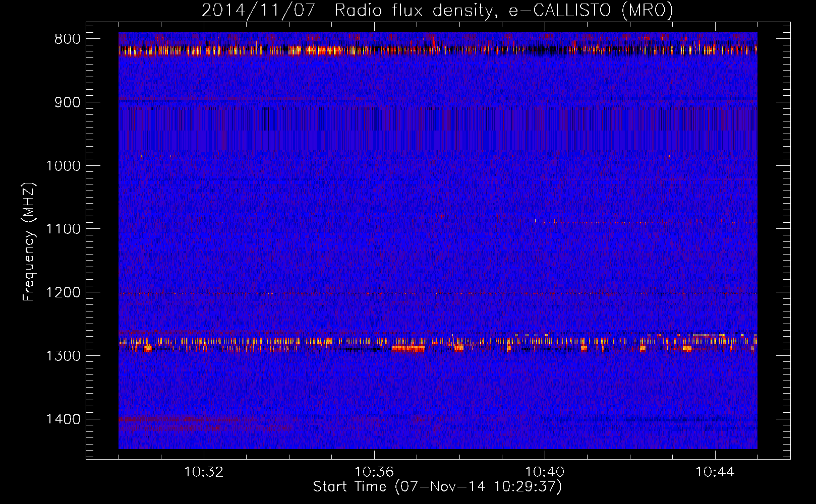The height and width of the screenshot is (504, 816).
Task: Click the 'Start Time (07-Nov-14 10:29:37)' axis title
Action: (437, 487)
